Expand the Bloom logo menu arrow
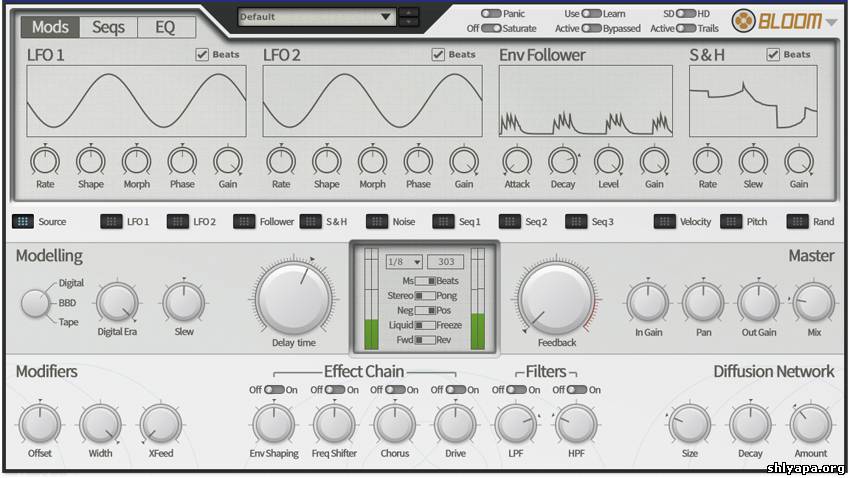 831,21
